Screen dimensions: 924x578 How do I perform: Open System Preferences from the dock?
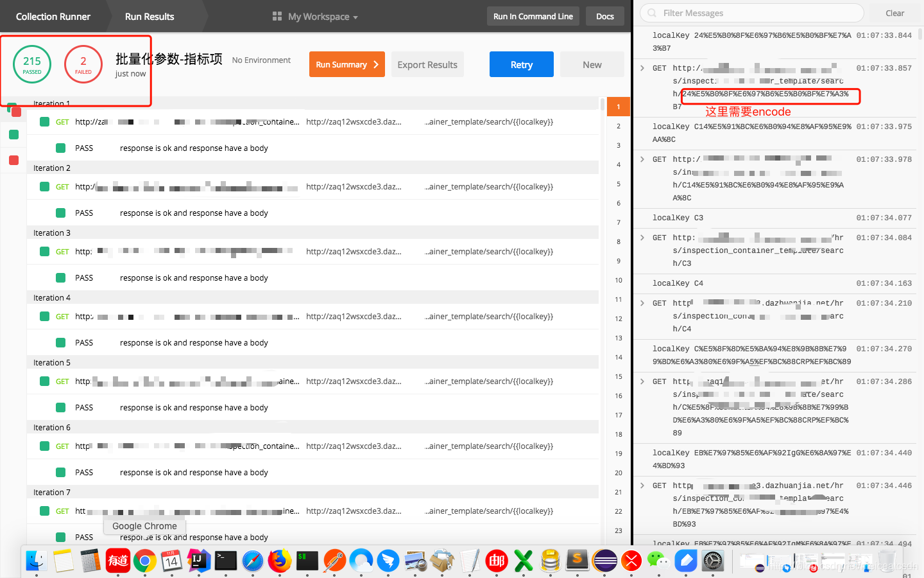(712, 560)
